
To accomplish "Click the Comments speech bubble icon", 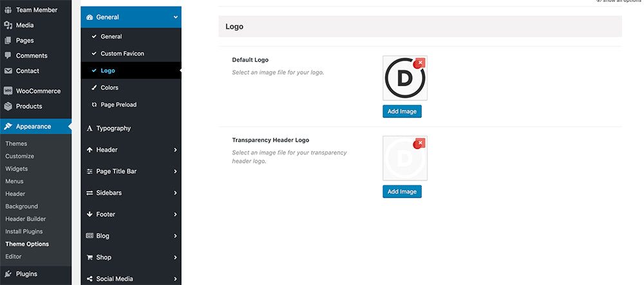I will (x=8, y=55).
